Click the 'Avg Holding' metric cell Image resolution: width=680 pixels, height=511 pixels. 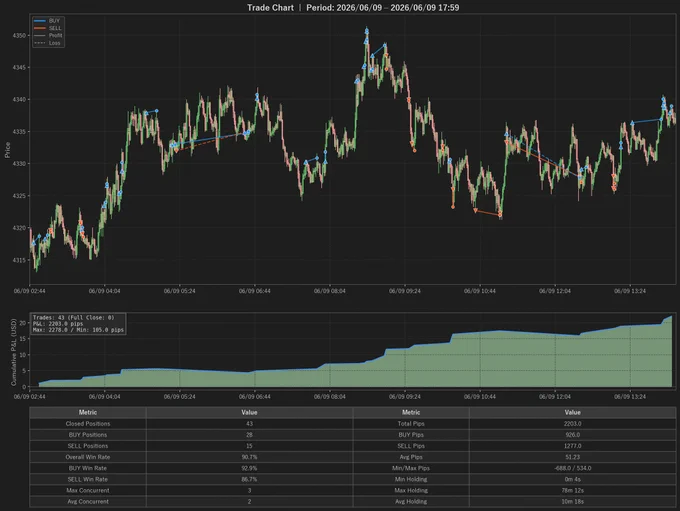tap(411, 501)
